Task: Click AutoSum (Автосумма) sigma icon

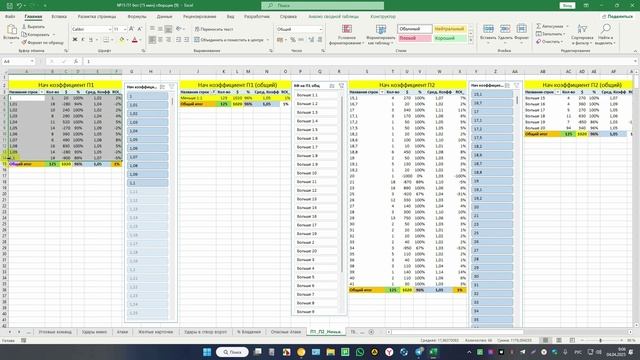Action: (539, 26)
